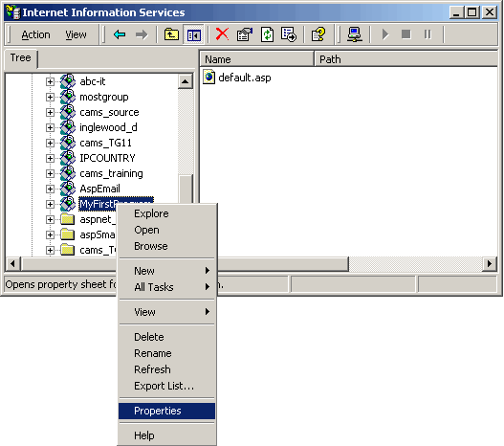Viewport: 504px width, 446px height.
Task: Select the Tree tab
Action: (21, 58)
